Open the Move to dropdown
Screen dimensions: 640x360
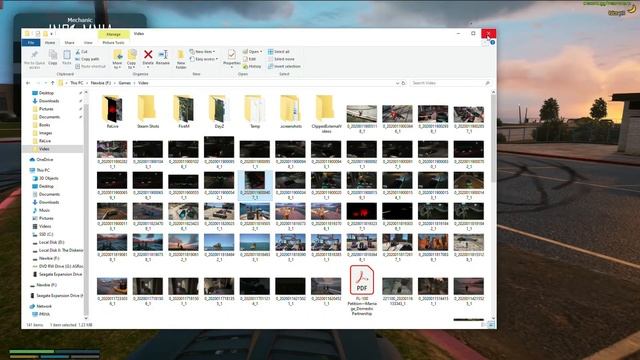(x=118, y=59)
